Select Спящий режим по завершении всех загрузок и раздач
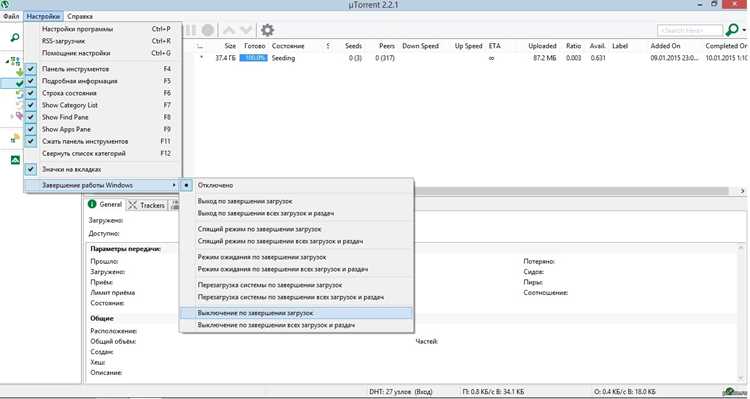The width and height of the screenshot is (750, 399). (x=296, y=241)
